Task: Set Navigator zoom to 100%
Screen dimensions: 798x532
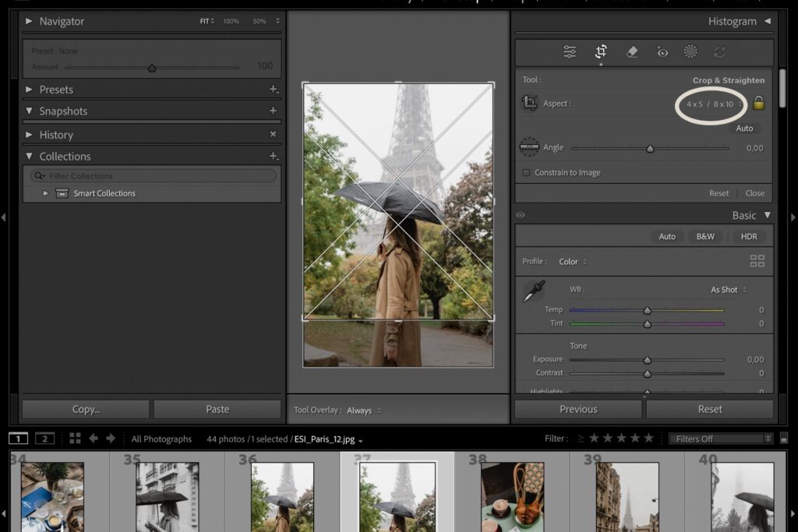Action: pyautogui.click(x=231, y=21)
